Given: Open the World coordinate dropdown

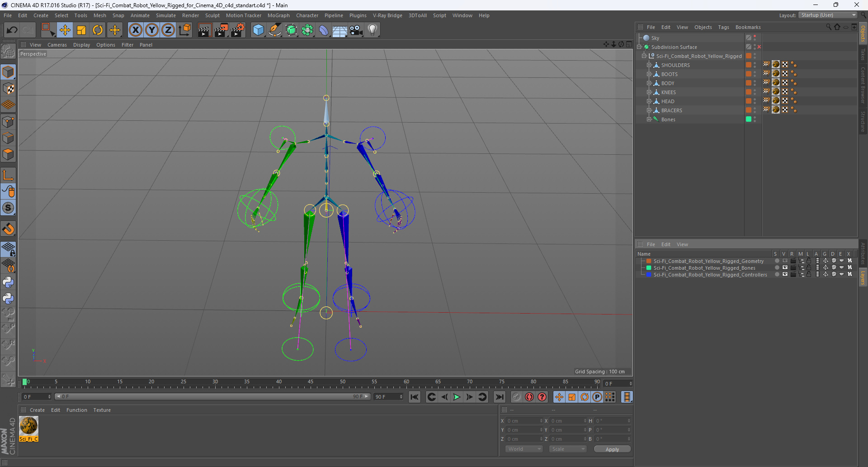Looking at the screenshot, I should click(524, 449).
